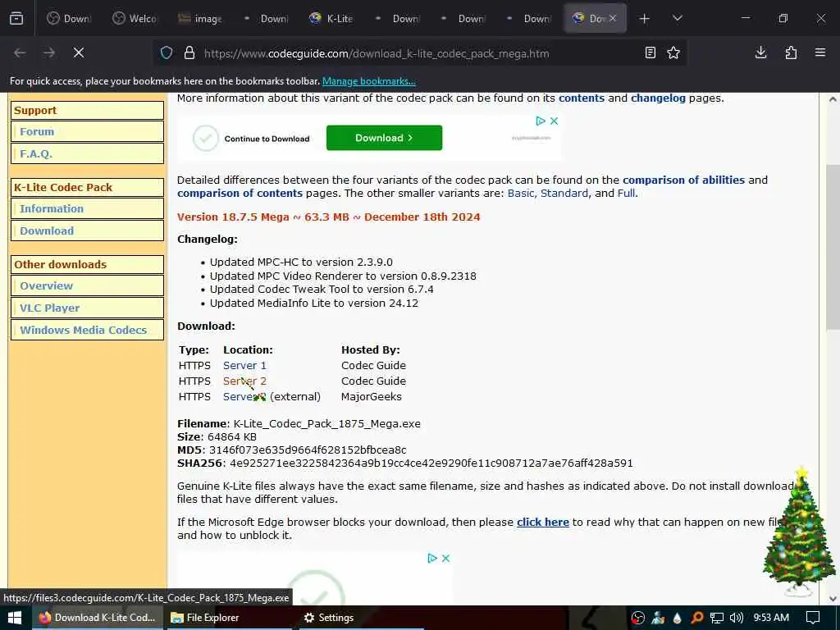Toggle reader view in address bar
This screenshot has width=840, height=630.
pos(650,52)
